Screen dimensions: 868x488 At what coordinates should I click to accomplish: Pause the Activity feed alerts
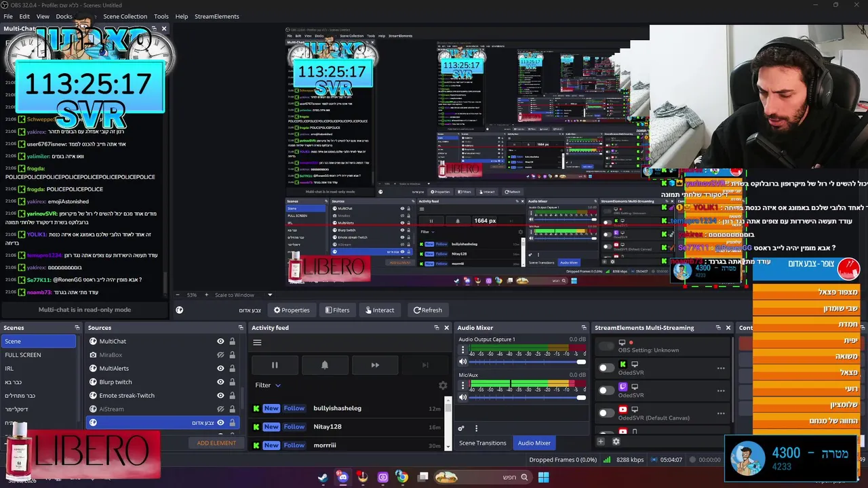point(275,365)
